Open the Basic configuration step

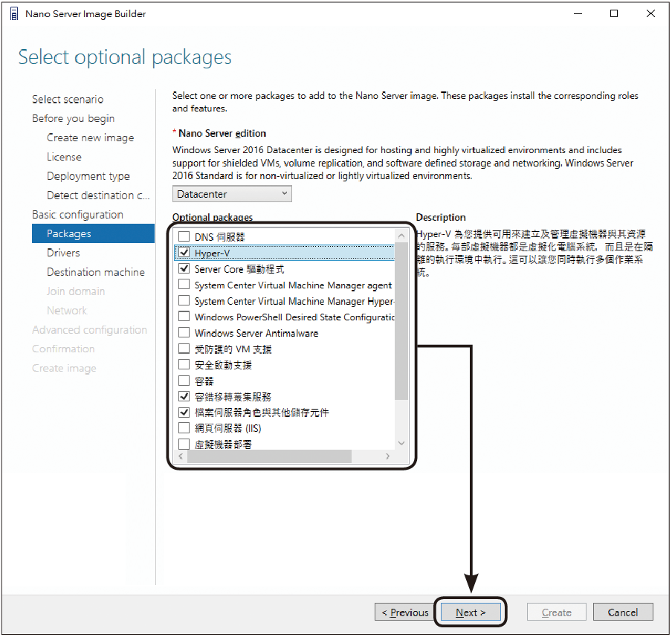click(77, 214)
